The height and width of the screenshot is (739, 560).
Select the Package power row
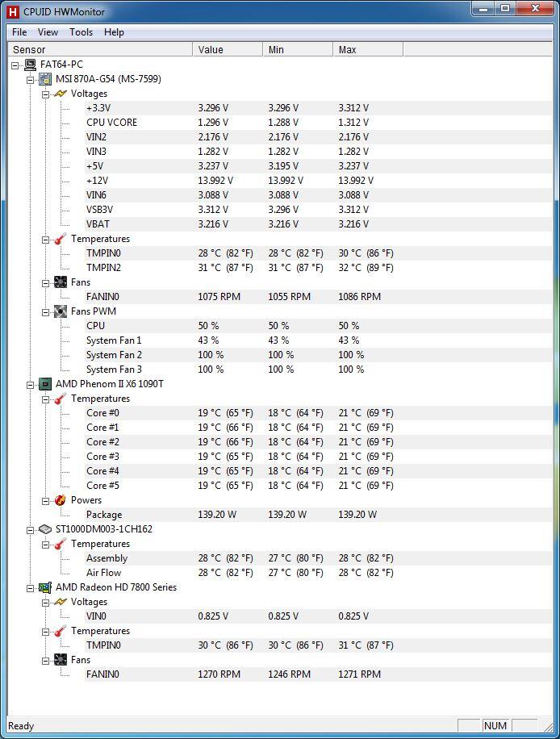click(x=318, y=515)
